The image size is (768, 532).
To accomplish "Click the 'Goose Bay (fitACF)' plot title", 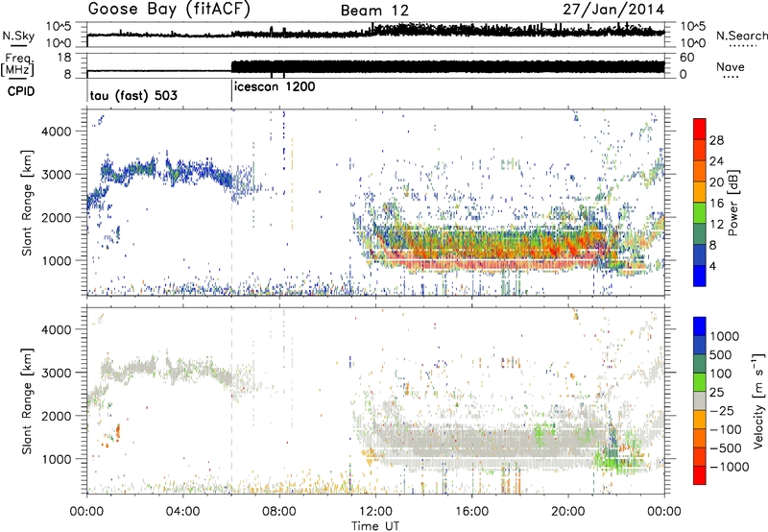I will click(169, 10).
